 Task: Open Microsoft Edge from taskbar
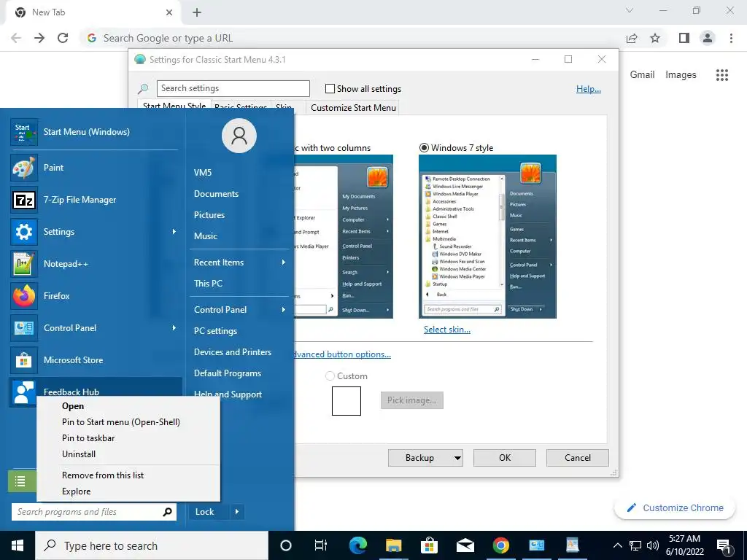(358, 545)
